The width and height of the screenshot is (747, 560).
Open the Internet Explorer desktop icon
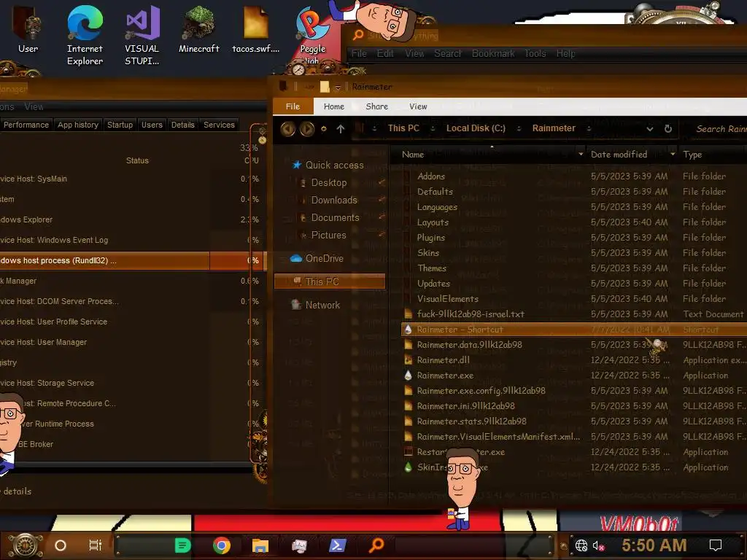85,35
